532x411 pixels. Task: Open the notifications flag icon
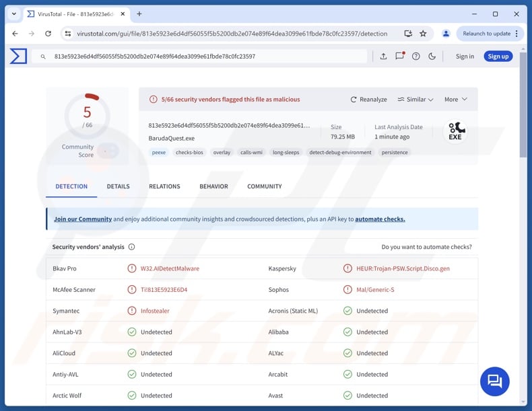pos(399,57)
